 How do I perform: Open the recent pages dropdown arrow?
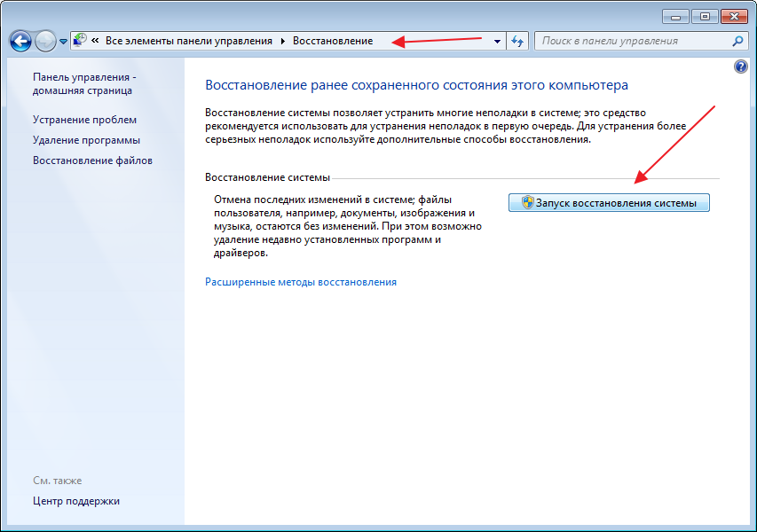tap(63, 42)
